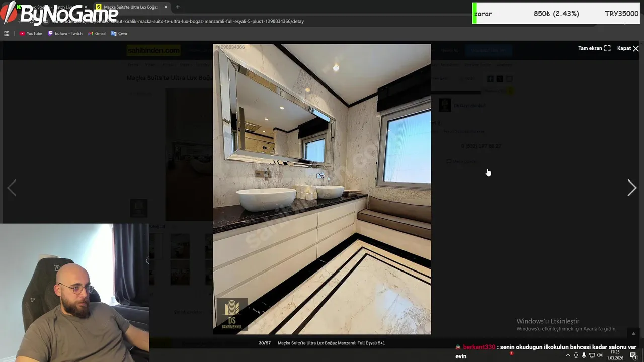
Task: Click photo counter text 30/57
Action: tap(265, 343)
